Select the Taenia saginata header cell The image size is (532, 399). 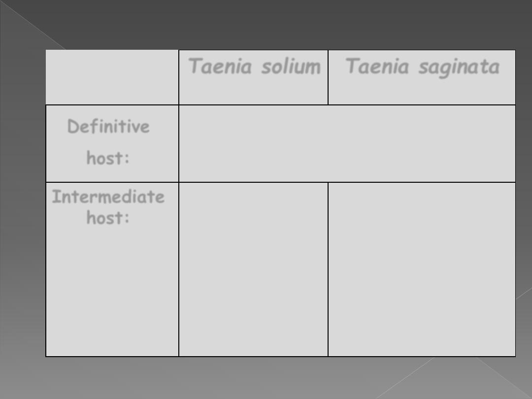pos(422,77)
